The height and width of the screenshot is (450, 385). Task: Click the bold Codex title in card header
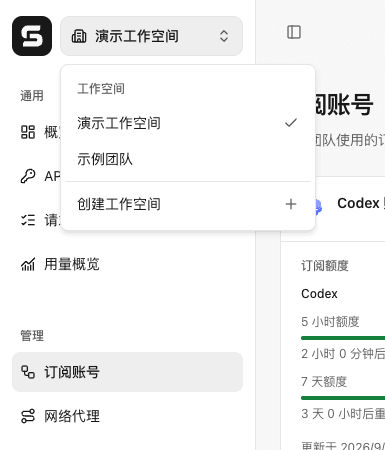tap(358, 203)
